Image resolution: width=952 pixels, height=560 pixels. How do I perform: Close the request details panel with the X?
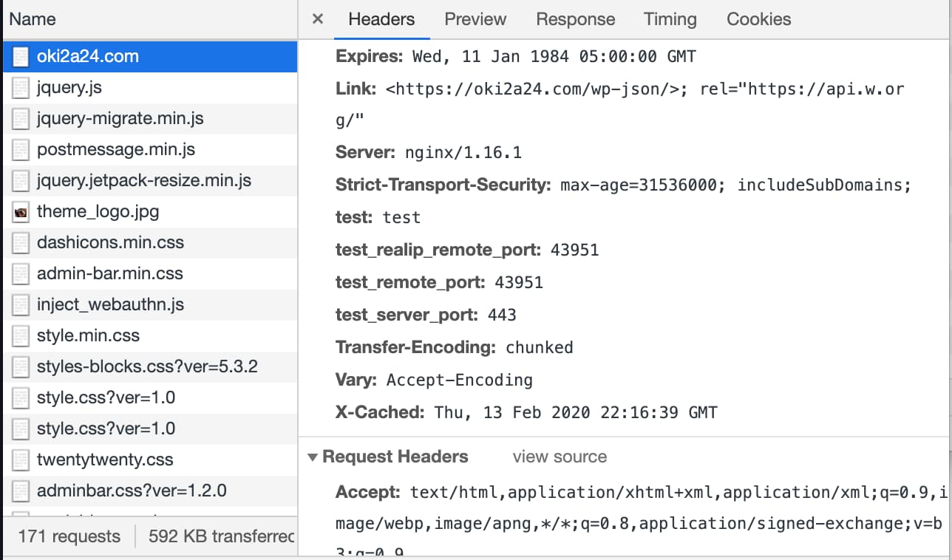click(318, 19)
